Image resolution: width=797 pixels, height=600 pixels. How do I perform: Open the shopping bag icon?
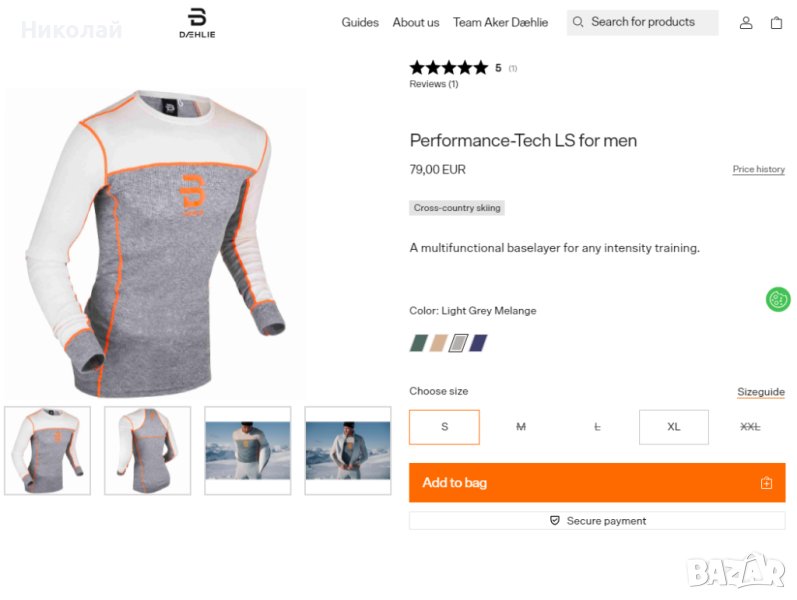pyautogui.click(x=776, y=23)
